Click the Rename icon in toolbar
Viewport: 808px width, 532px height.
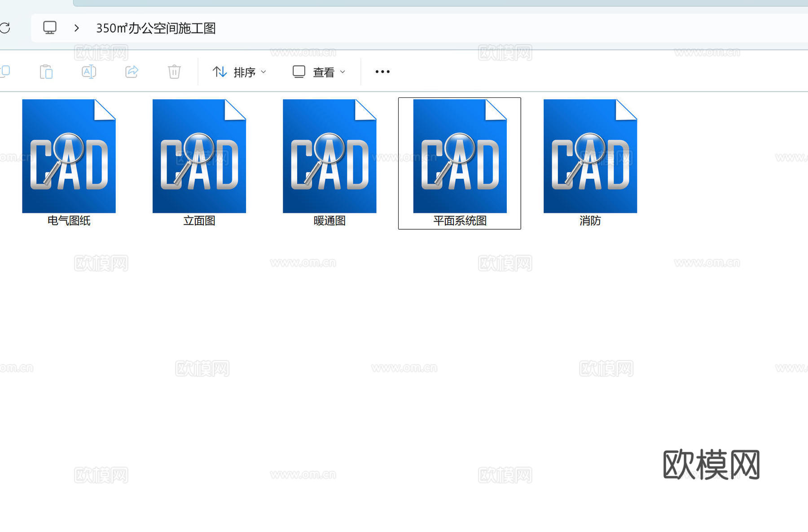pyautogui.click(x=89, y=72)
